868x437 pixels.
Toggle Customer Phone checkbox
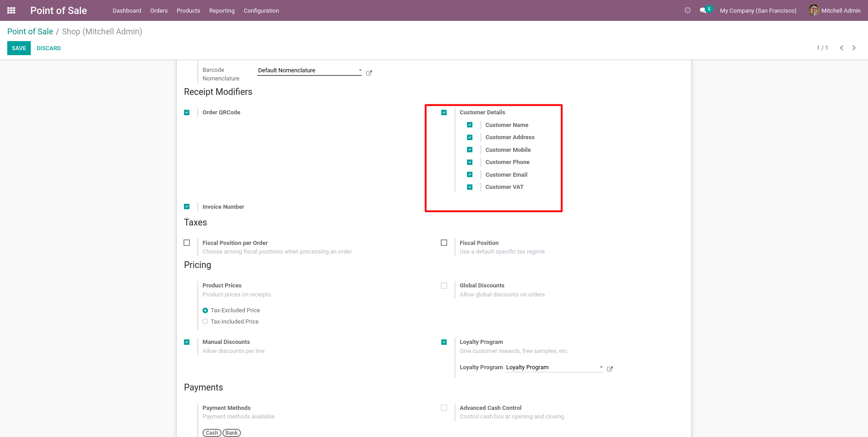click(x=470, y=162)
